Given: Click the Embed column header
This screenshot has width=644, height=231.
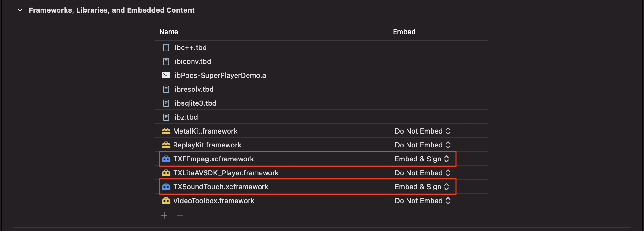Looking at the screenshot, I should click(x=404, y=32).
